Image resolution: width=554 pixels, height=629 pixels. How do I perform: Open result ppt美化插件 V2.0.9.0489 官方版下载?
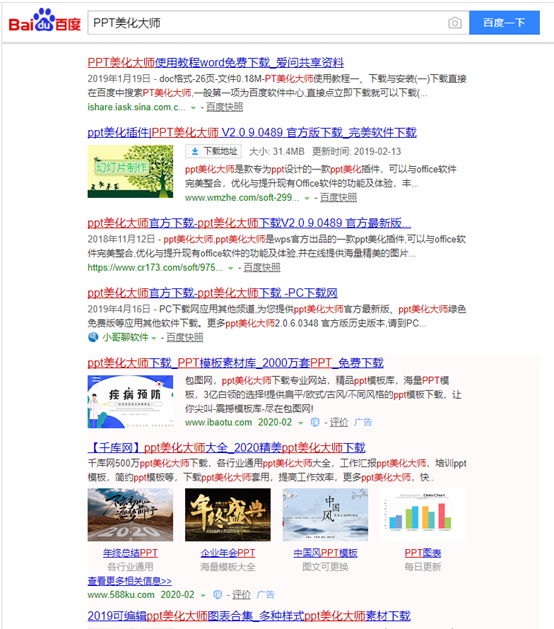[x=252, y=132]
